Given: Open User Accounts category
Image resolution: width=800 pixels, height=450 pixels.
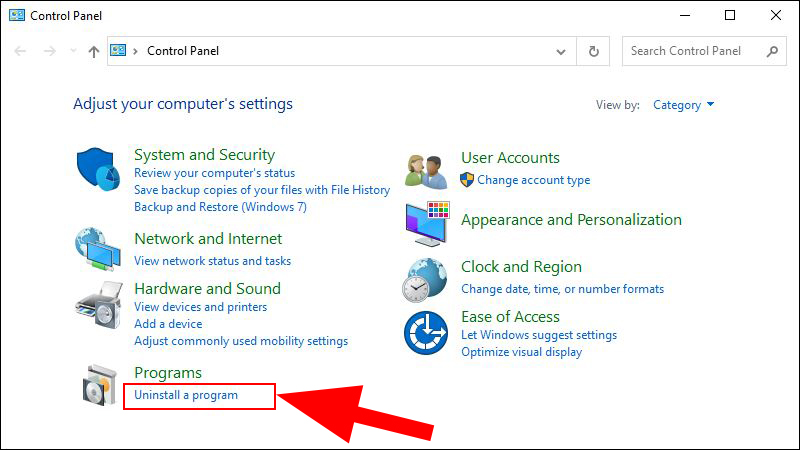Looking at the screenshot, I should pyautogui.click(x=510, y=158).
